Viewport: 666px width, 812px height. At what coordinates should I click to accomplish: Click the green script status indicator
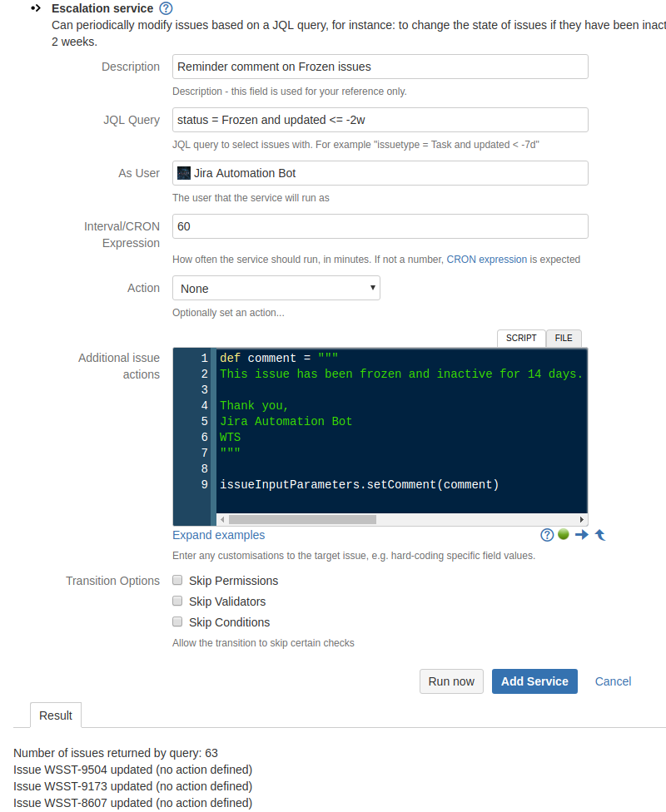coord(564,535)
